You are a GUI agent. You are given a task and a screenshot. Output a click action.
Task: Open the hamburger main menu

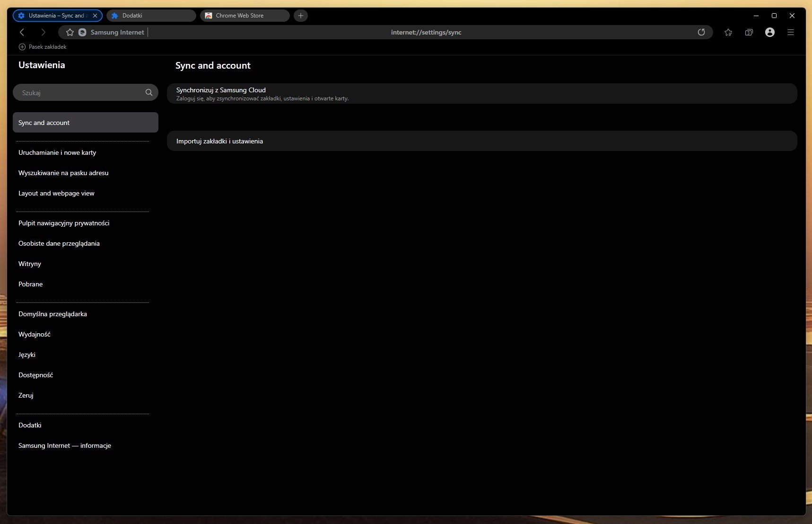(x=791, y=32)
